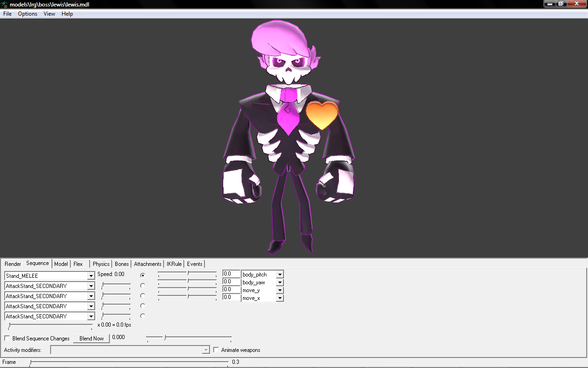Open the move_x parameter dropdown

pyautogui.click(x=280, y=298)
